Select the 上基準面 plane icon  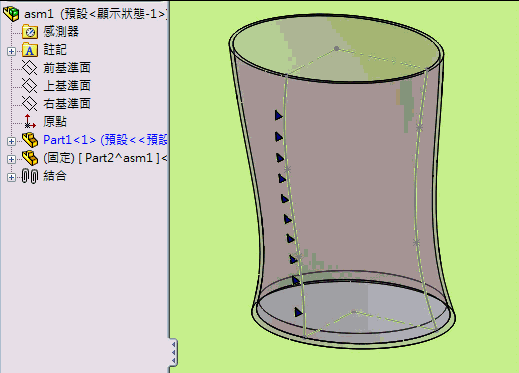click(30, 86)
